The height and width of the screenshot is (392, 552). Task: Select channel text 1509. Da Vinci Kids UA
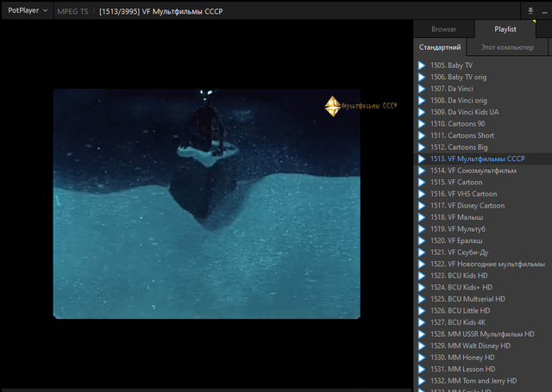click(x=464, y=112)
